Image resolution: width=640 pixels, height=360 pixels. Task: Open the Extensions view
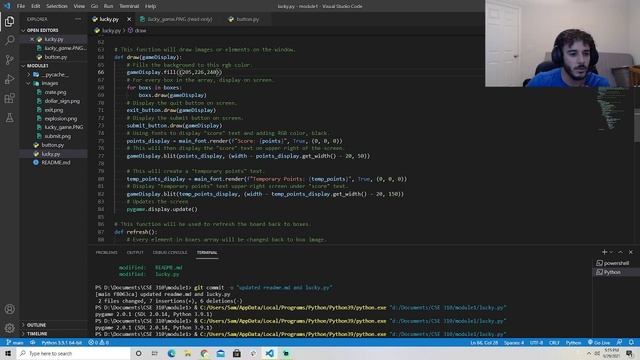(9, 98)
